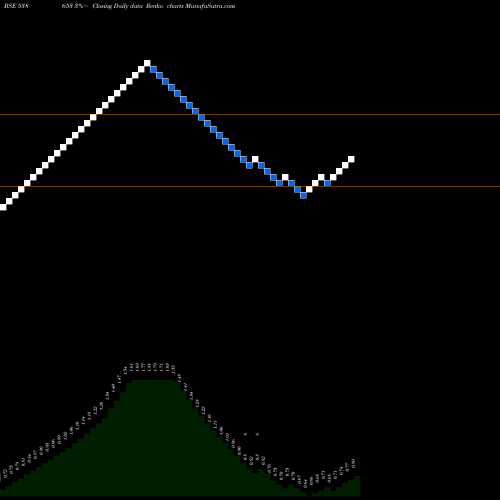500x500 pixels.
Task: Click the single blue brick between white bricks in the final rise
Action: point(327,183)
